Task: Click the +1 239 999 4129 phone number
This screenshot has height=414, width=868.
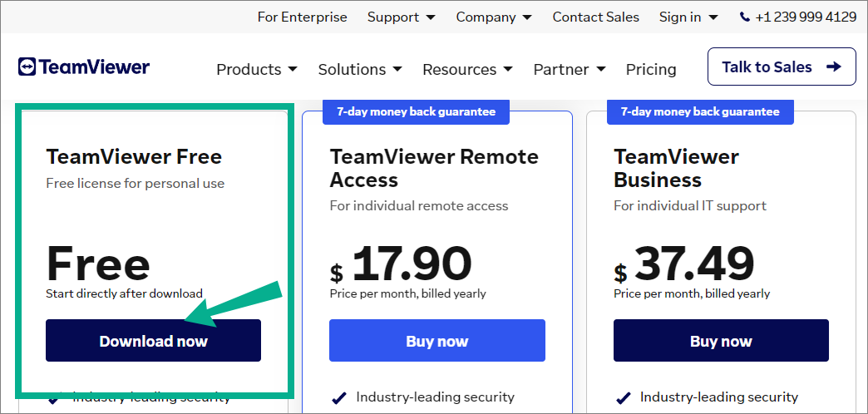Action: (806, 17)
